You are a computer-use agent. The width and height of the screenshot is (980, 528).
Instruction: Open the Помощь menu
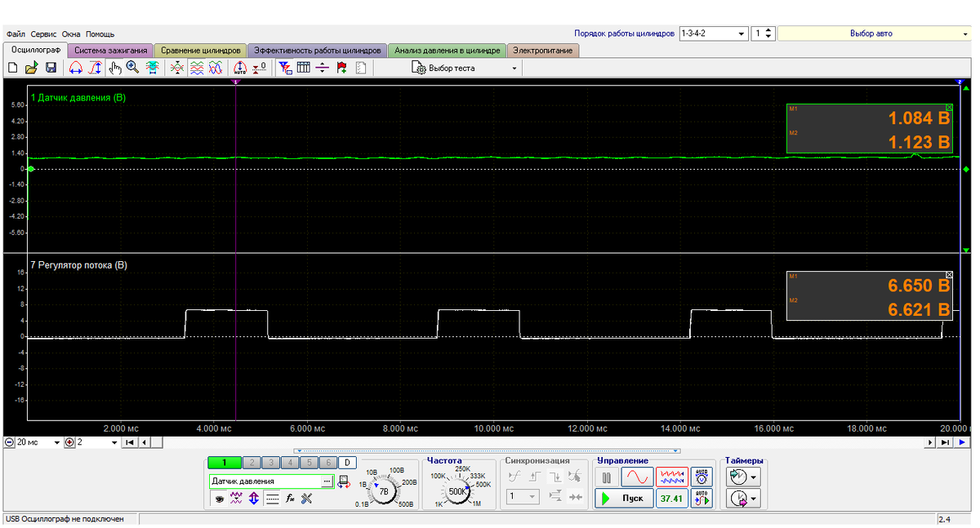pyautogui.click(x=100, y=34)
